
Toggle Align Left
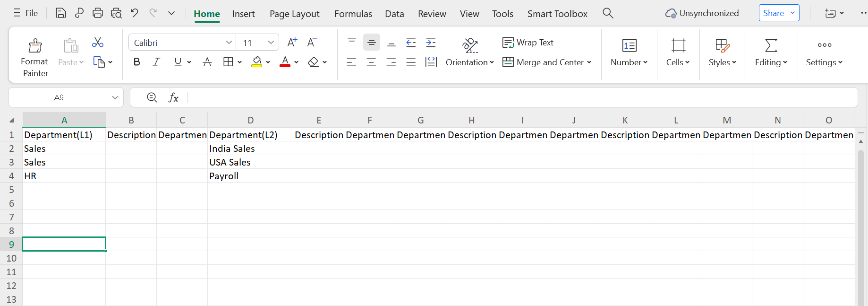coord(351,62)
